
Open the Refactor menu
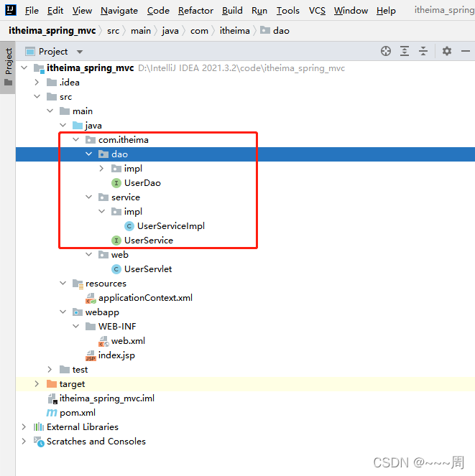[195, 11]
